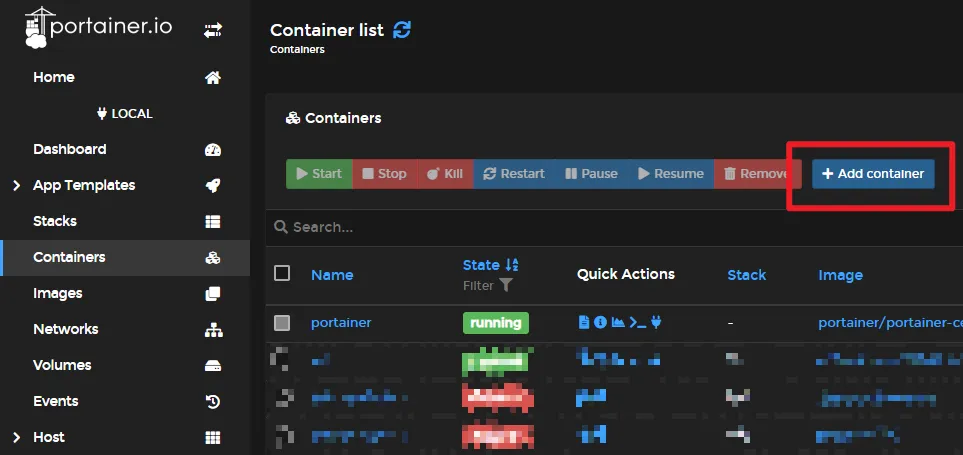963x455 pixels.
Task: Click attach plug icon for portainer
Action: coord(656,323)
